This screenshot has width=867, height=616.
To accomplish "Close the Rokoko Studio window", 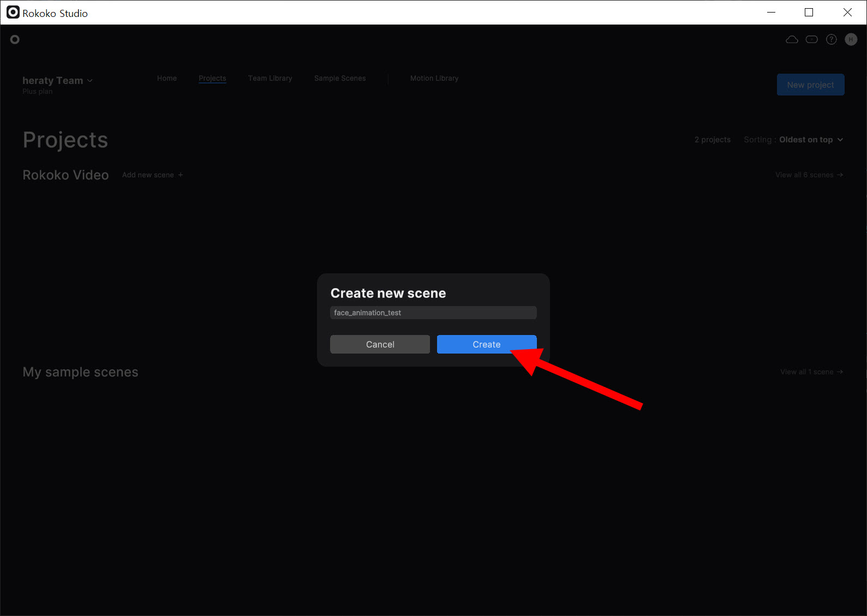I will pyautogui.click(x=847, y=12).
